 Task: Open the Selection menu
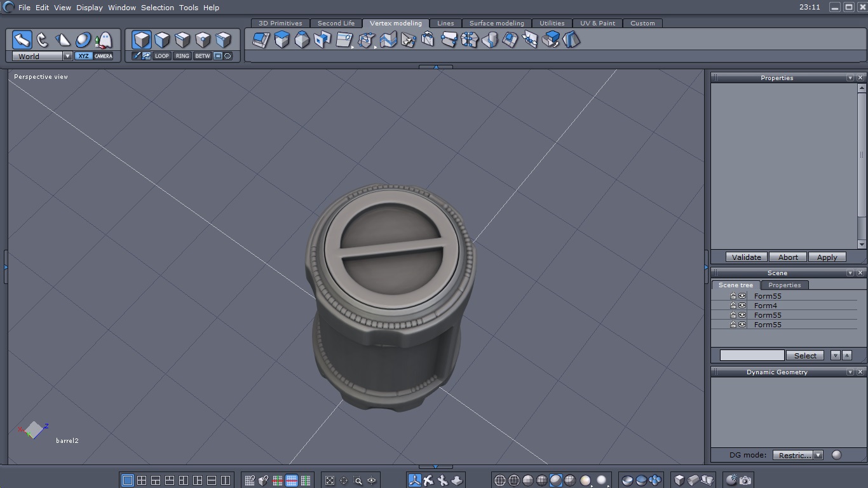tap(157, 8)
